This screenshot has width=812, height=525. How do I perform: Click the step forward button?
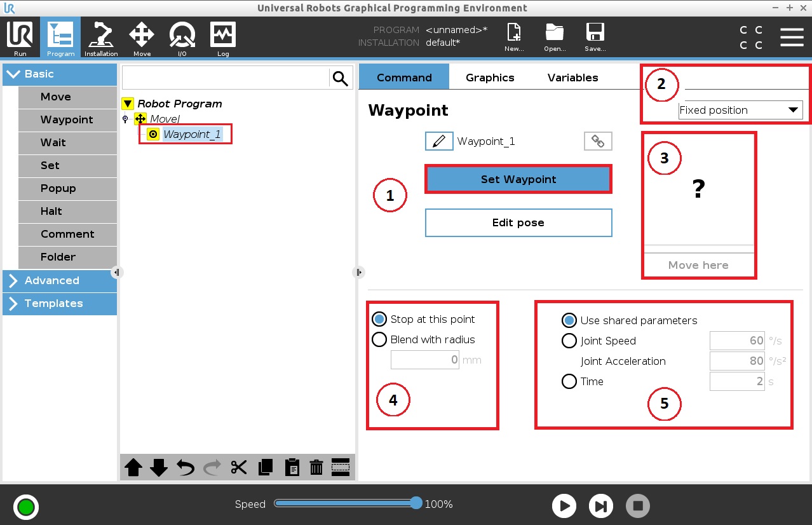coord(600,506)
